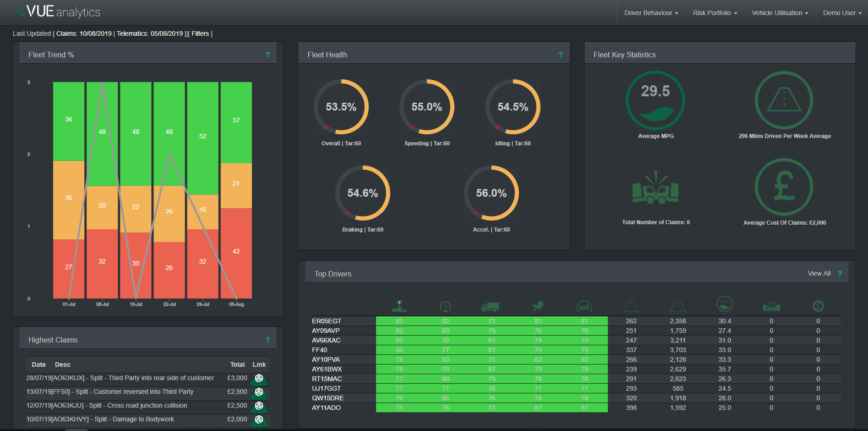
Task: Click the vehicle collision claims column icon
Action: tap(771, 306)
